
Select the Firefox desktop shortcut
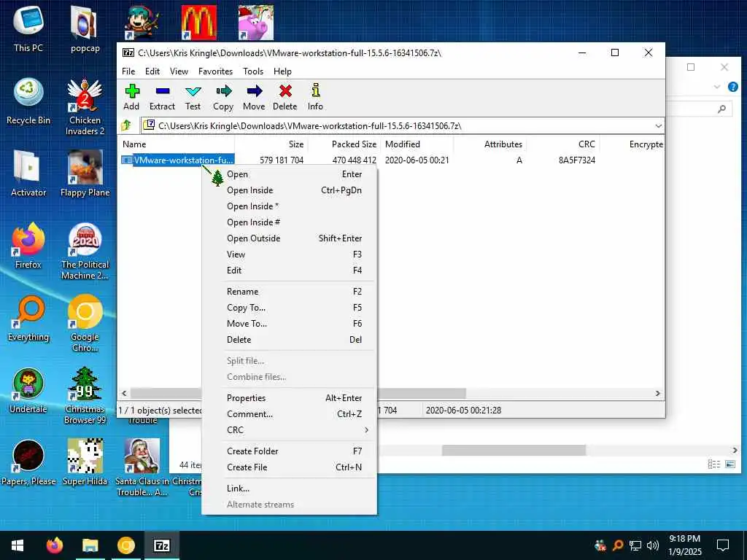click(28, 246)
